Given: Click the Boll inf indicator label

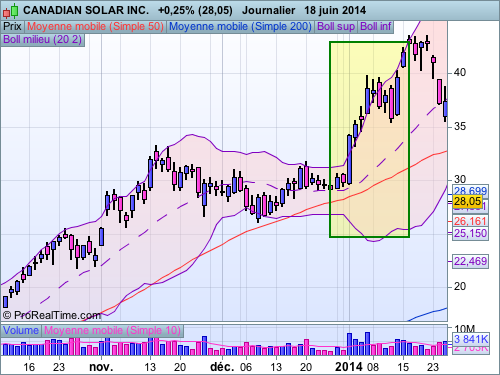Looking at the screenshot, I should 376,27.
